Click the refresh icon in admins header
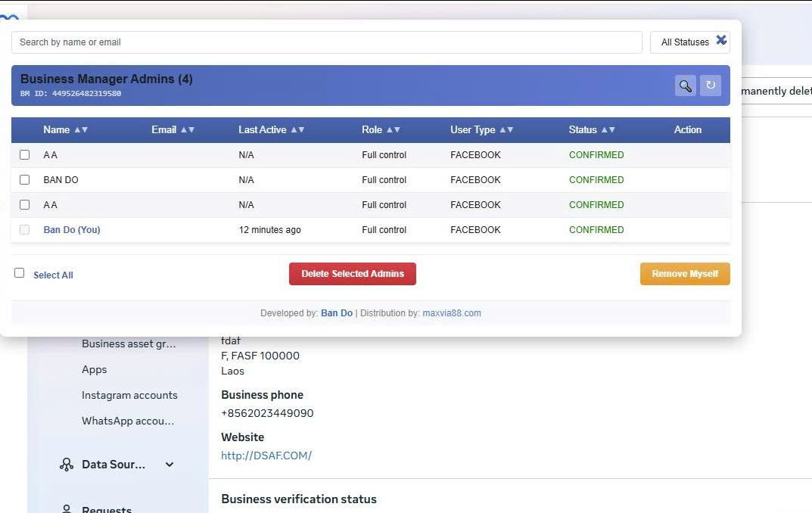This screenshot has height=513, width=812. coord(710,85)
